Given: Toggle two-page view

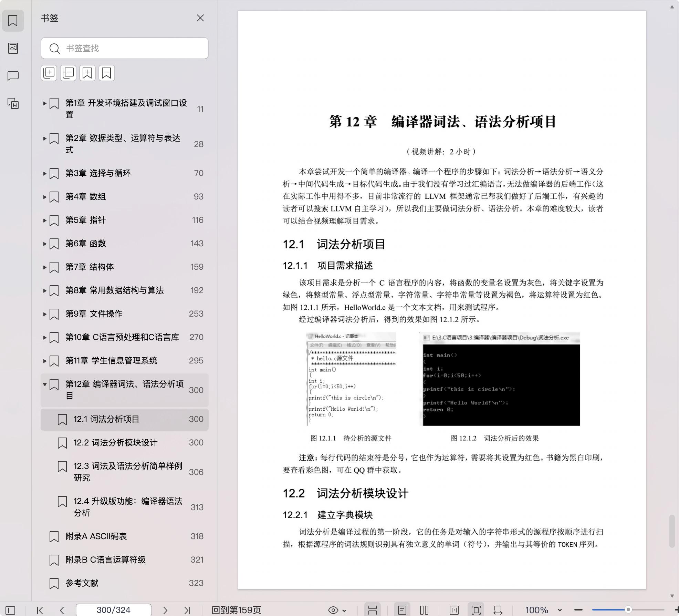Looking at the screenshot, I should (x=424, y=610).
